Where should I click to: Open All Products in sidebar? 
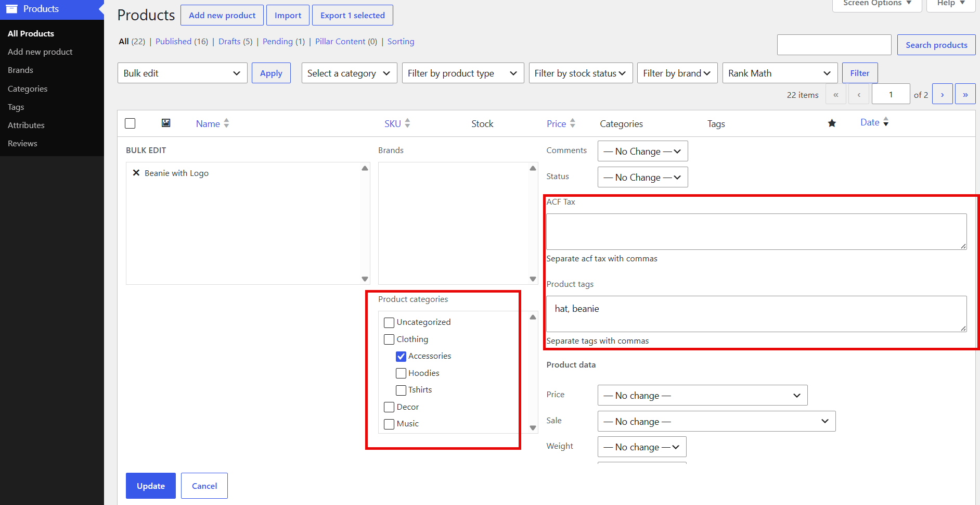pyautogui.click(x=31, y=33)
